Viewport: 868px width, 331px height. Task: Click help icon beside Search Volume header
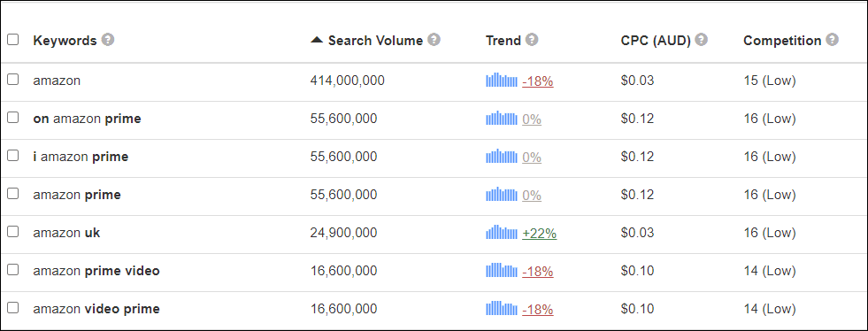[434, 40]
